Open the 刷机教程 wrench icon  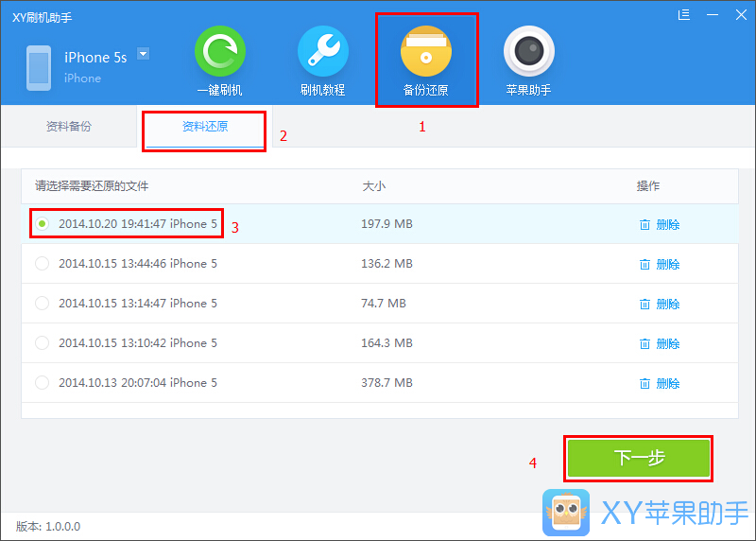coord(323,51)
